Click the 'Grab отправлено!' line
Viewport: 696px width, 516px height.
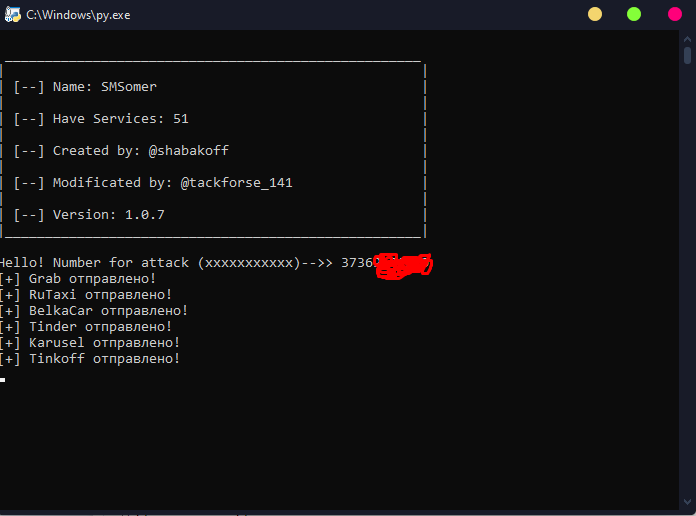pyautogui.click(x=77, y=279)
